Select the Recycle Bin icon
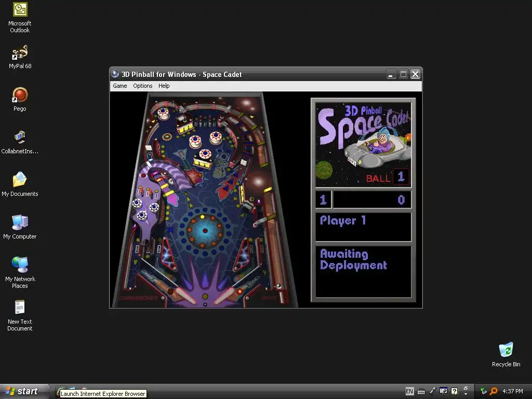The width and height of the screenshot is (532, 399). (506, 355)
